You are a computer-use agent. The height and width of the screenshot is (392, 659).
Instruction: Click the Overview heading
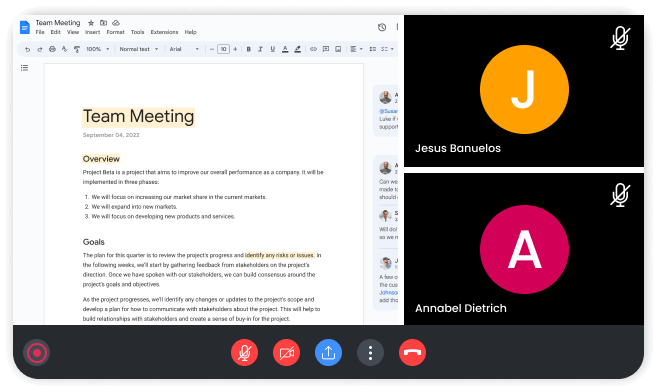click(x=101, y=159)
